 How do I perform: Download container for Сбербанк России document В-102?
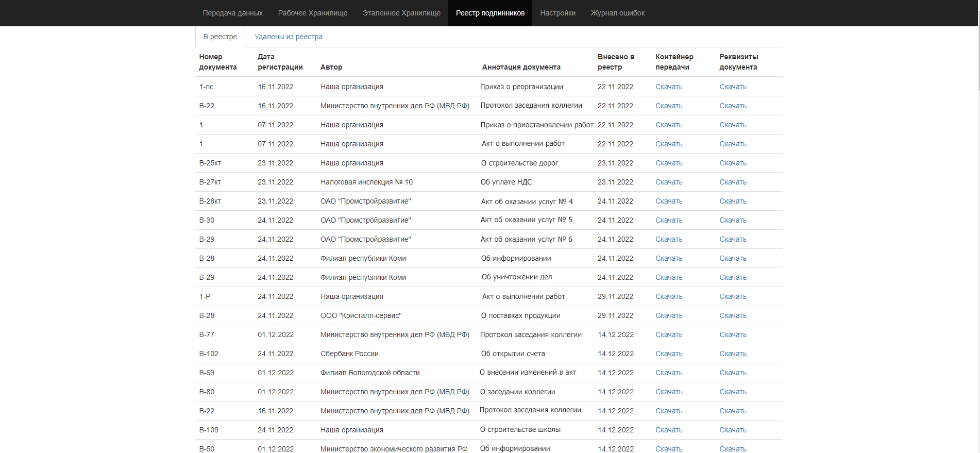click(669, 354)
